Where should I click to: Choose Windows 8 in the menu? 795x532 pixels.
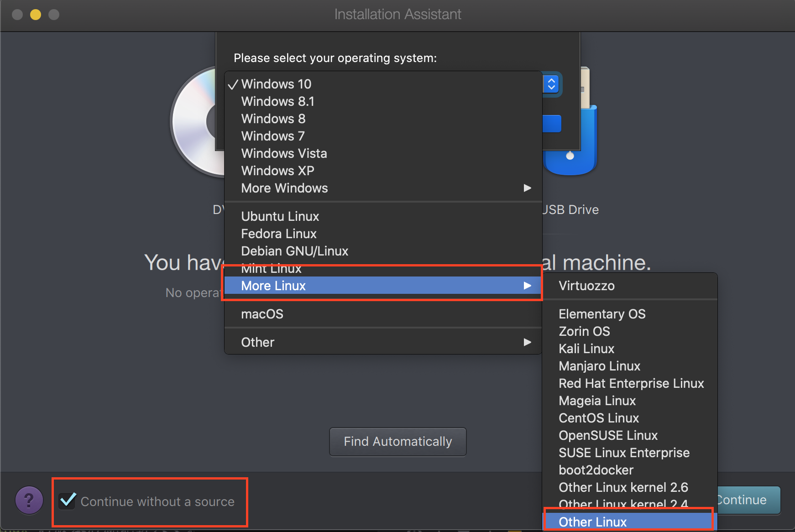pos(383,119)
